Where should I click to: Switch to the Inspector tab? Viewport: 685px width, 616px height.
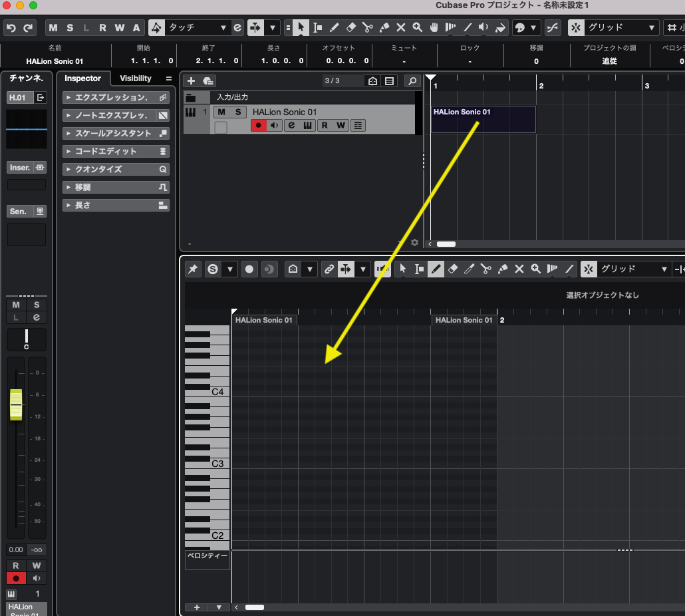[x=82, y=78]
